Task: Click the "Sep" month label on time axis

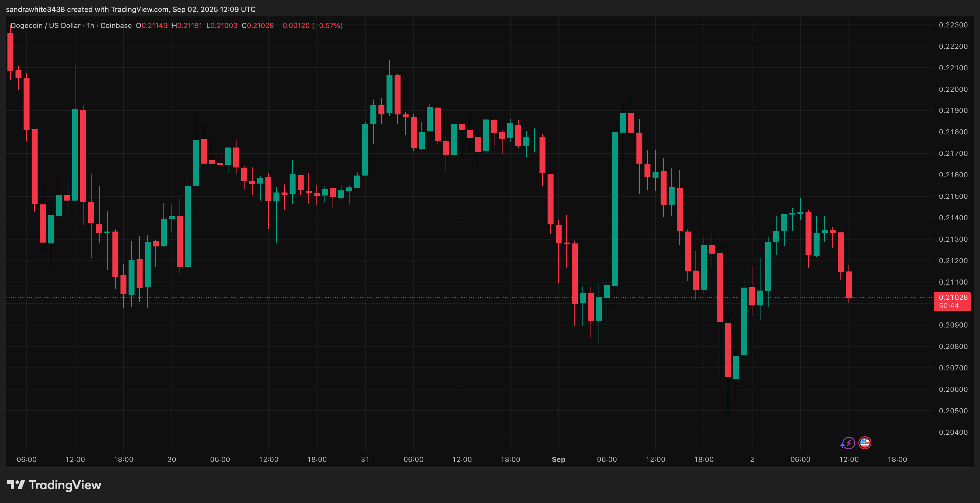Action: (x=559, y=459)
